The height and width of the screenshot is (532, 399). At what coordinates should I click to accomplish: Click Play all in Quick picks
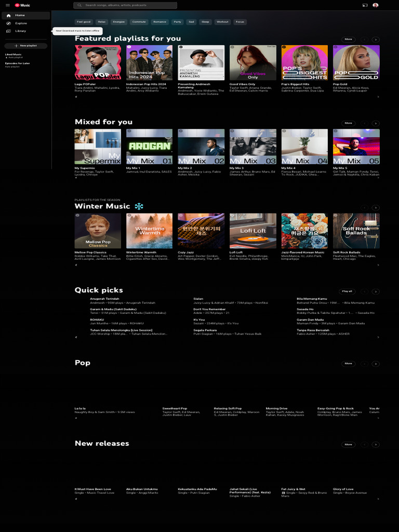(x=347, y=291)
